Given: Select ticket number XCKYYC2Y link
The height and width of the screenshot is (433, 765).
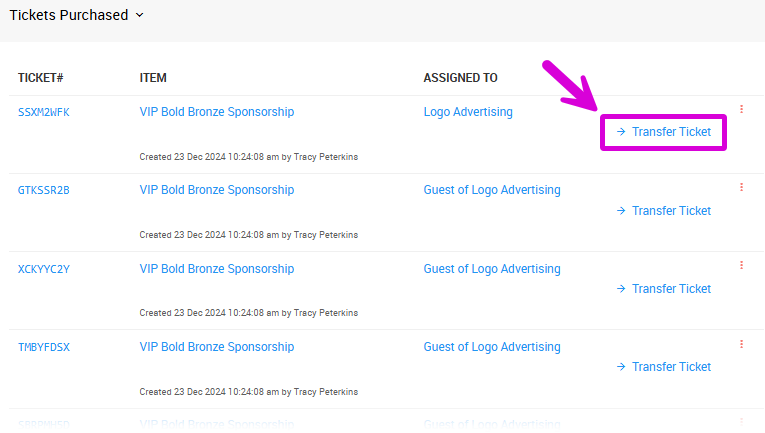Looking at the screenshot, I should point(44,269).
